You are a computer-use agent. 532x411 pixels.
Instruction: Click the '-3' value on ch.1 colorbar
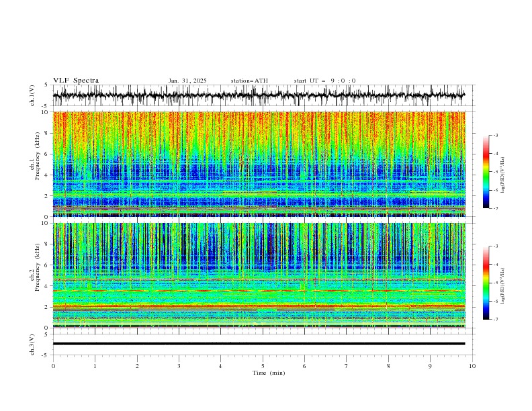click(x=495, y=135)
